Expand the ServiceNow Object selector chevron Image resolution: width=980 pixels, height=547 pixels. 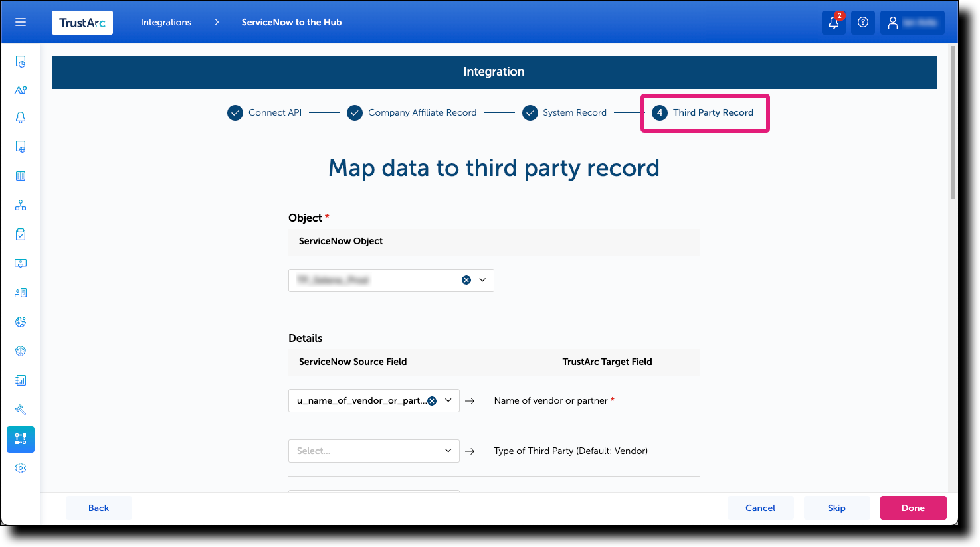tap(483, 280)
